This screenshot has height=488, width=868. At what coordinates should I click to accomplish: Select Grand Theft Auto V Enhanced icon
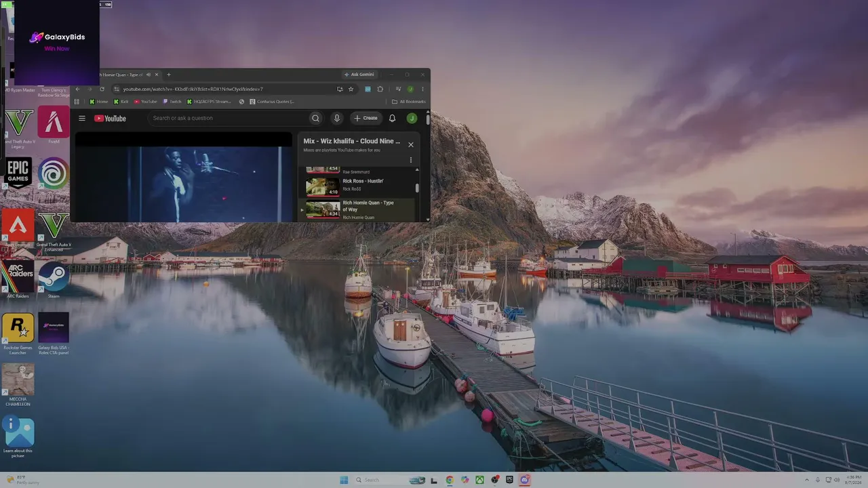(54, 232)
